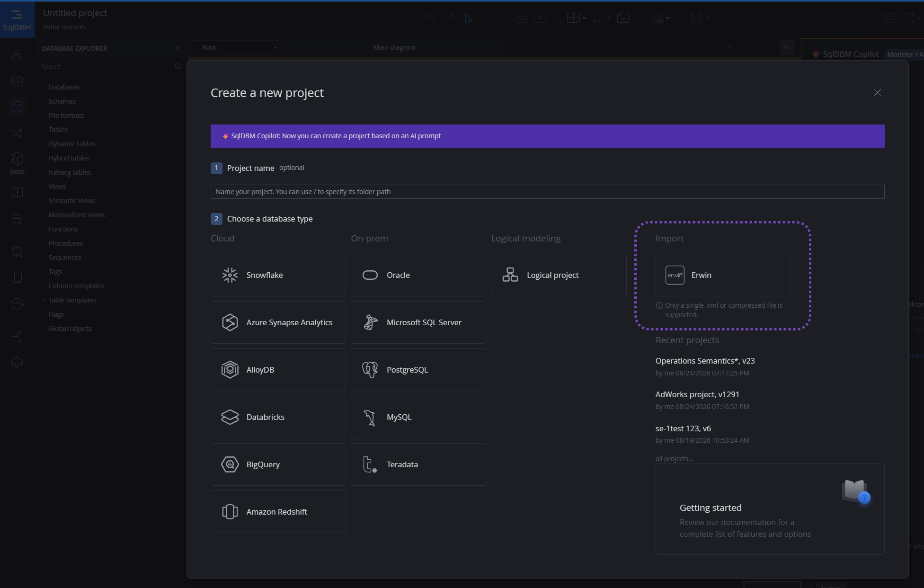
Task: Open the all projects link
Action: coord(674,459)
